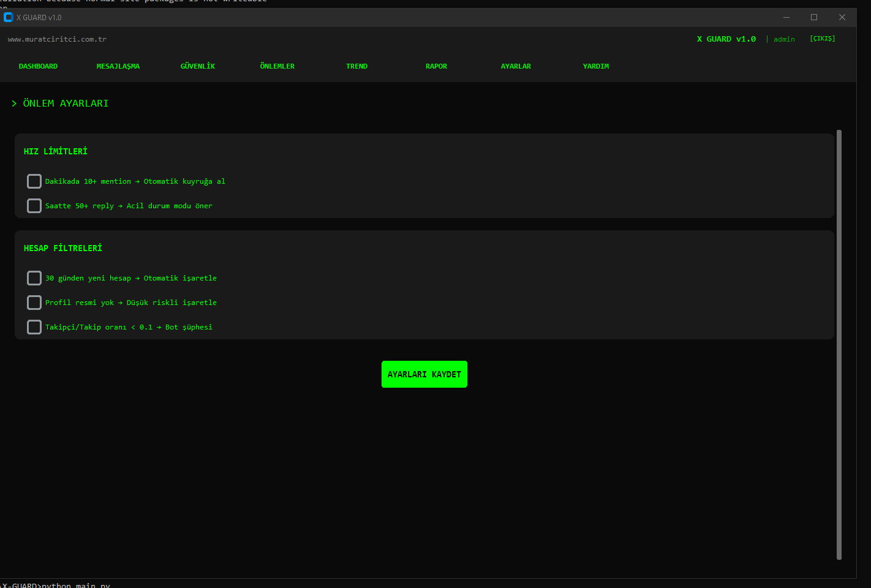The width and height of the screenshot is (871, 588).
Task: View the RAPOR tab
Action: point(437,66)
